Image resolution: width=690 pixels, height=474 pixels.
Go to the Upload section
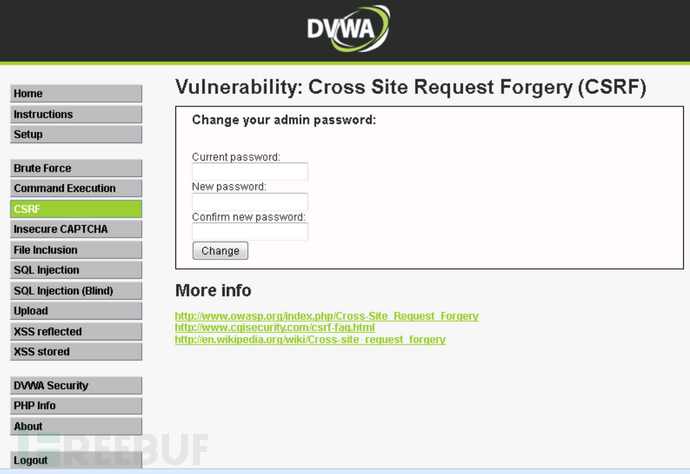[x=76, y=311]
